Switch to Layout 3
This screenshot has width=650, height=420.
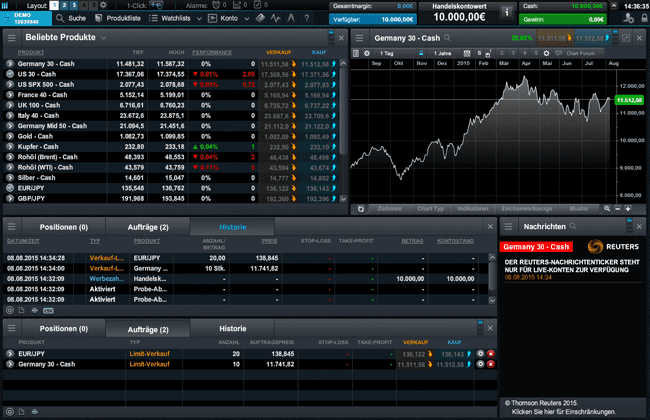[74, 5]
